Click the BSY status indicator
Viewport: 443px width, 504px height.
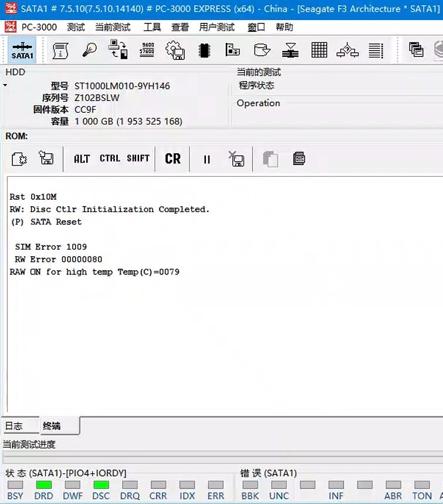click(15, 485)
